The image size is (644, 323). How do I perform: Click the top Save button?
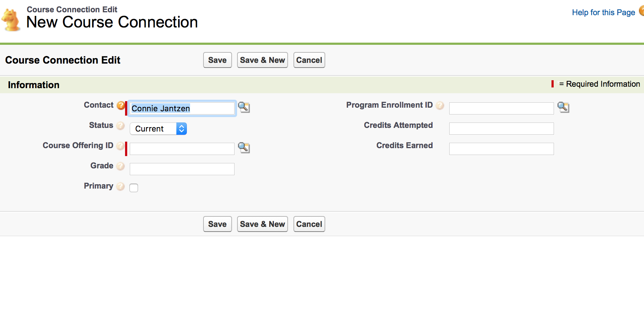[217, 60]
